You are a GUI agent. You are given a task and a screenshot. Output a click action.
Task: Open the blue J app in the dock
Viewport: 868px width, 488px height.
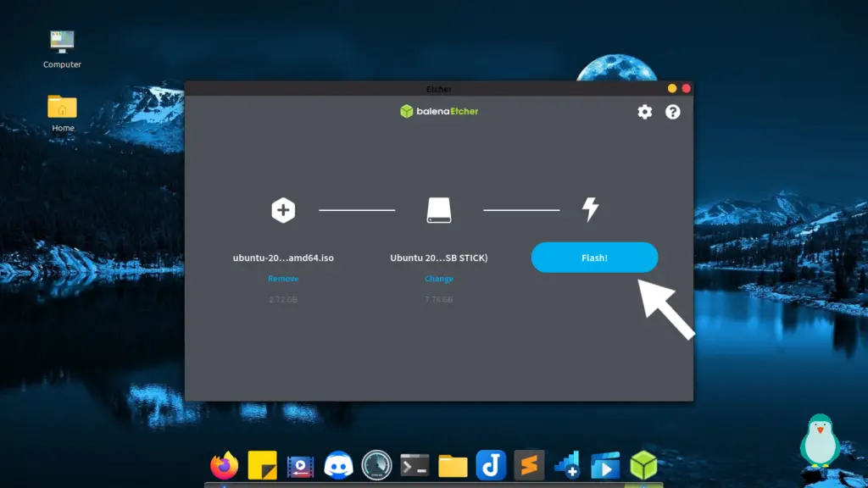pos(491,465)
